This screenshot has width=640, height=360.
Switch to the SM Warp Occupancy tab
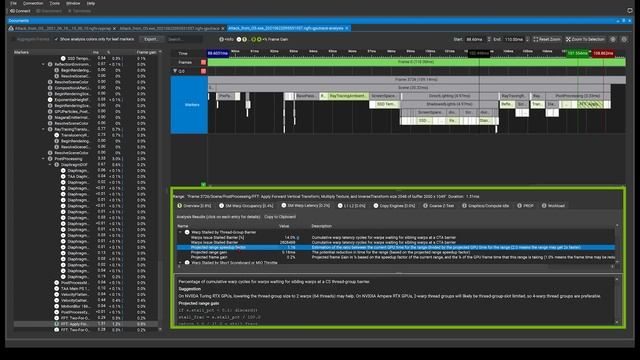pyautogui.click(x=246, y=206)
